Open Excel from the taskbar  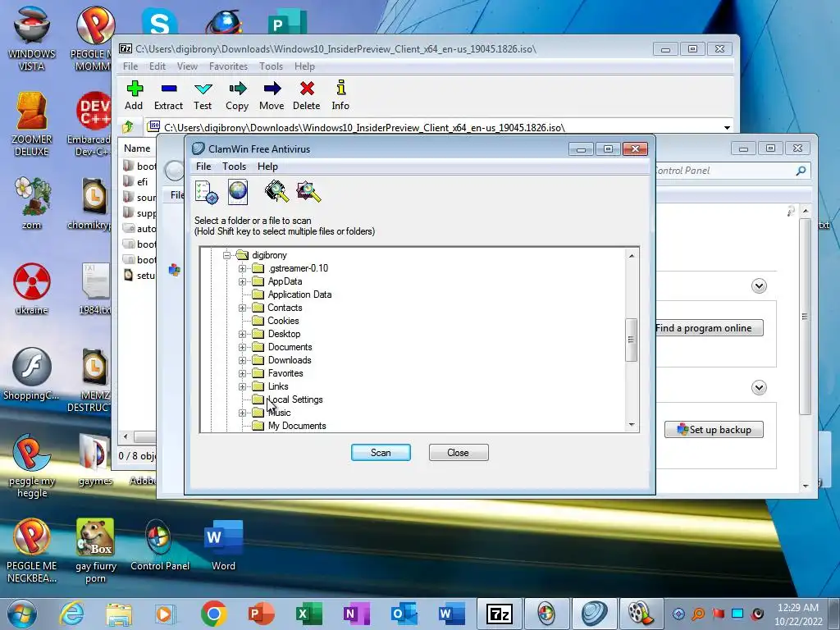tap(309, 614)
